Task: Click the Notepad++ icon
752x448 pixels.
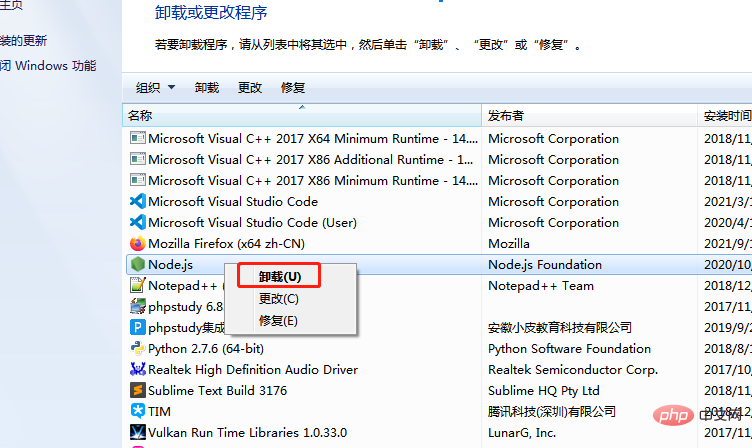Action: (138, 285)
